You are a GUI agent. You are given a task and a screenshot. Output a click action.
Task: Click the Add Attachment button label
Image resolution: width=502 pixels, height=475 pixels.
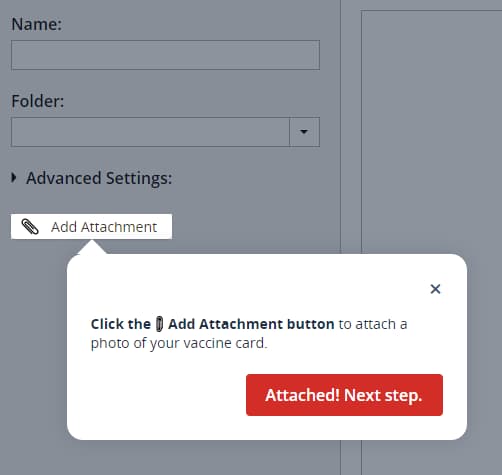[104, 227]
